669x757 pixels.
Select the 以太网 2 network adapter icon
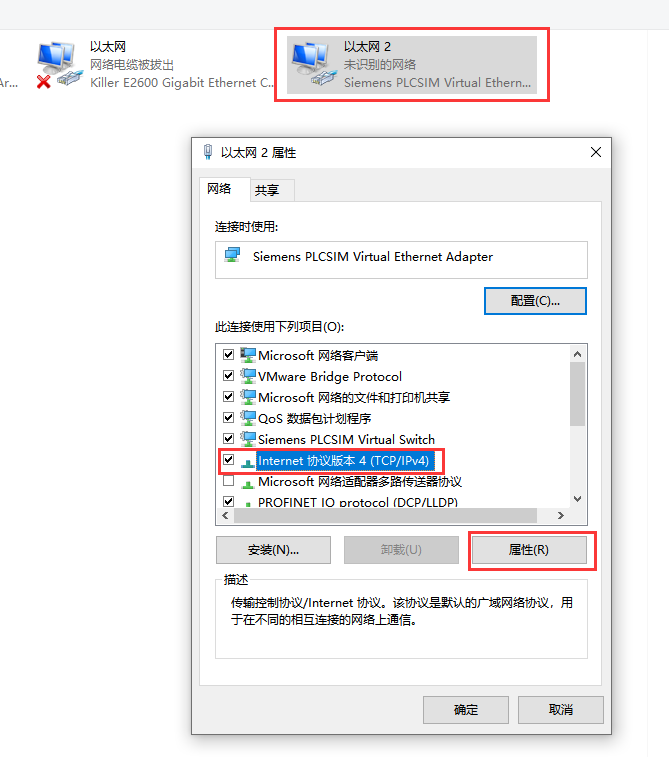(313, 64)
